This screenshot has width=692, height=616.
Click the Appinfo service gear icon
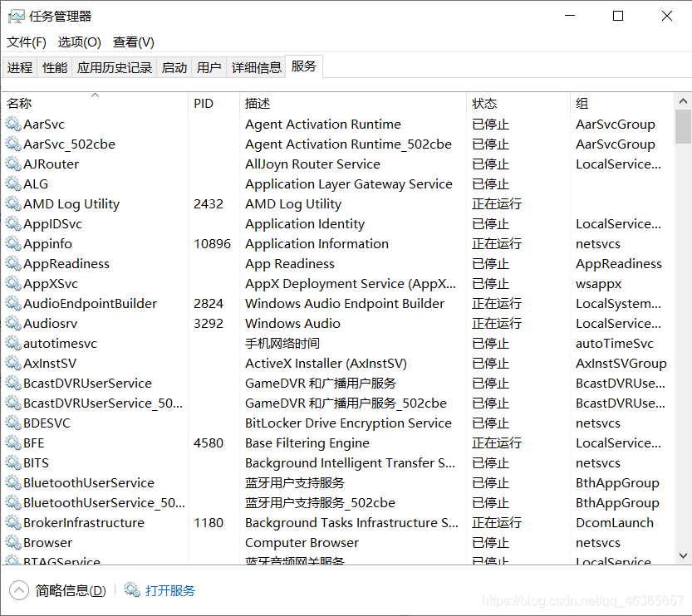[x=13, y=244]
